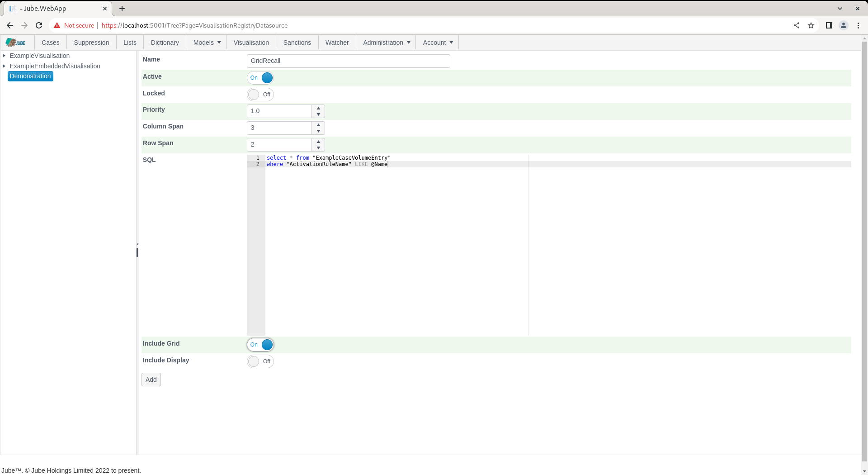Toggle the Include Display switch
Viewport: 868px width, 475px height.
click(260, 361)
